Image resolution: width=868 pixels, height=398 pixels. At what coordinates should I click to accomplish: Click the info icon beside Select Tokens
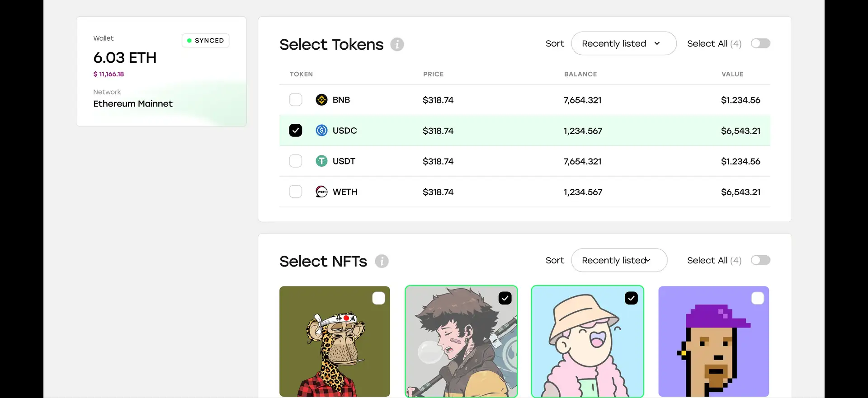(x=397, y=44)
